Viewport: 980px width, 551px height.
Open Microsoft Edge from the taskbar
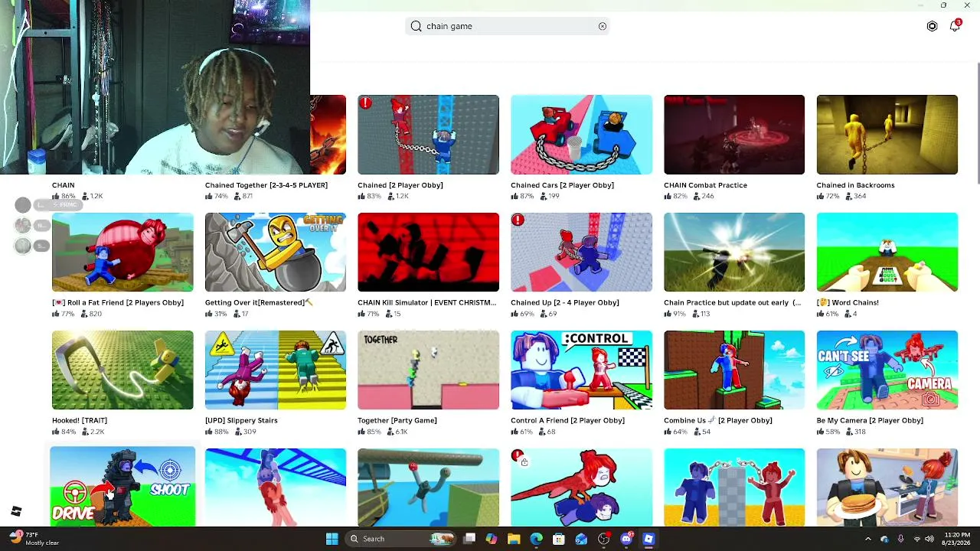coord(536,539)
